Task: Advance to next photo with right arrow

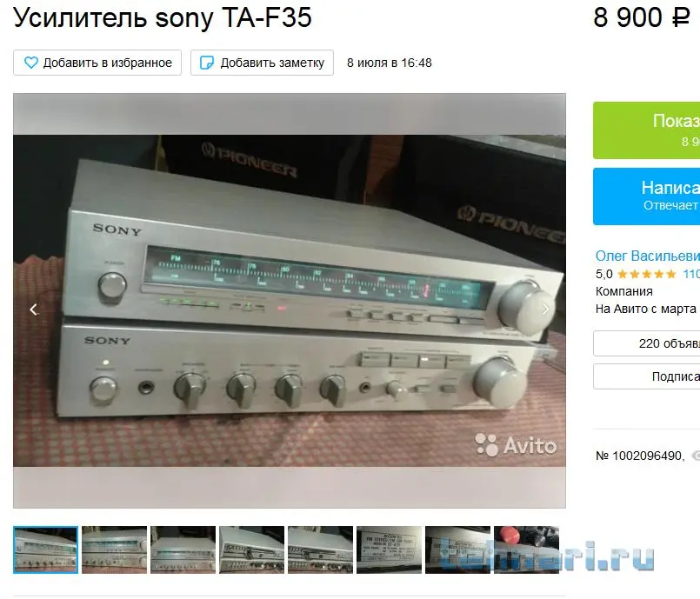Action: [x=545, y=309]
